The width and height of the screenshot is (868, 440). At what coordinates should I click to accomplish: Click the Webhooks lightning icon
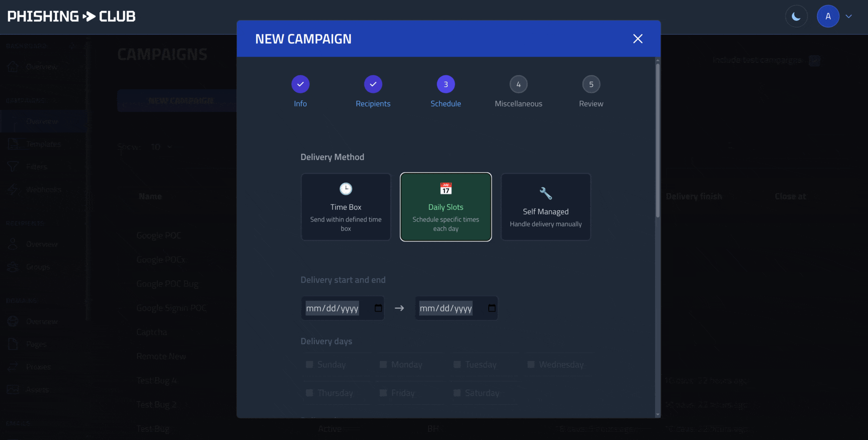point(13,189)
